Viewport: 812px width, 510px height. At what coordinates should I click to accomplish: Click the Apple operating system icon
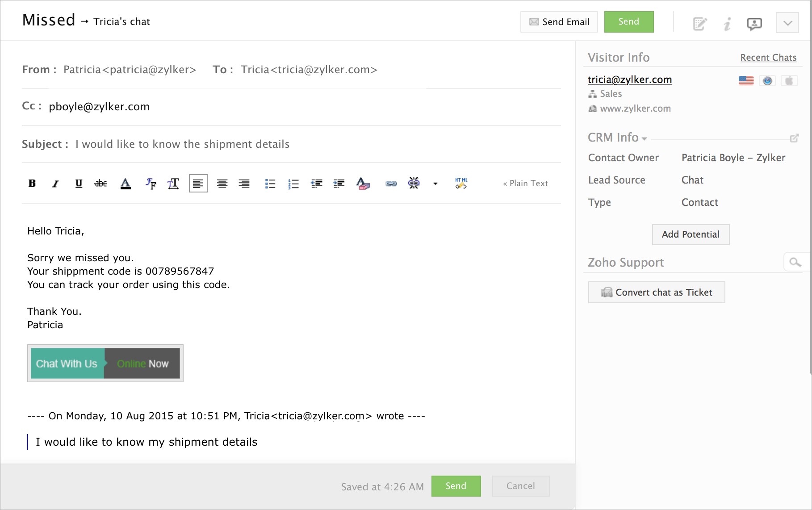pos(789,81)
